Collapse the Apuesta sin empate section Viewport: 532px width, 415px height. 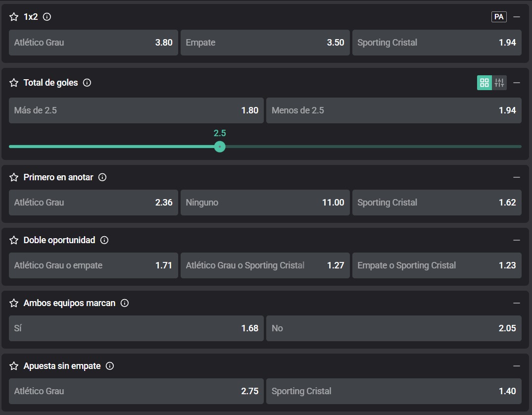(517, 366)
